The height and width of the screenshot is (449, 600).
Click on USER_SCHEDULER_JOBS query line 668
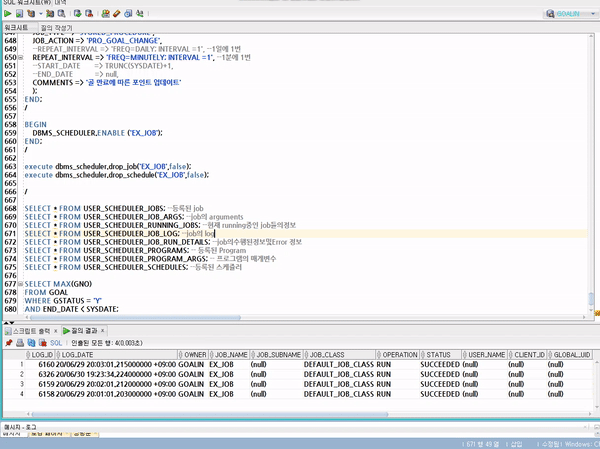[114, 209]
